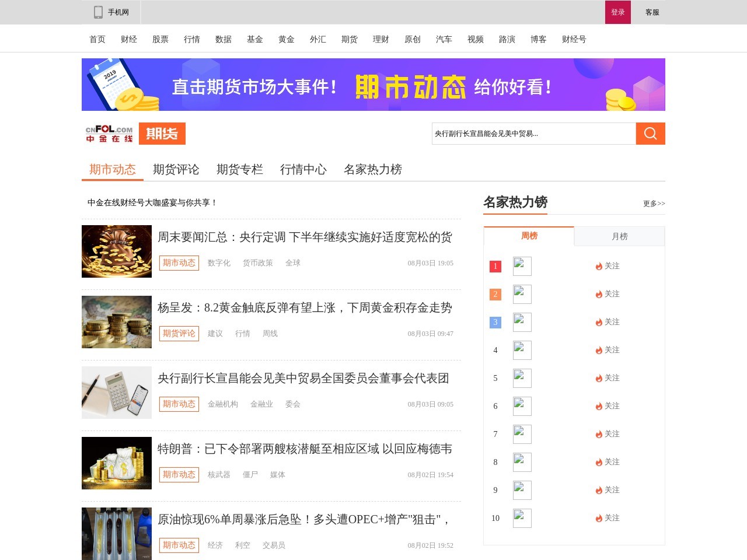This screenshot has width=747, height=560.
Task: Click the flame icon beside rank 10 关注
Action: click(x=599, y=518)
